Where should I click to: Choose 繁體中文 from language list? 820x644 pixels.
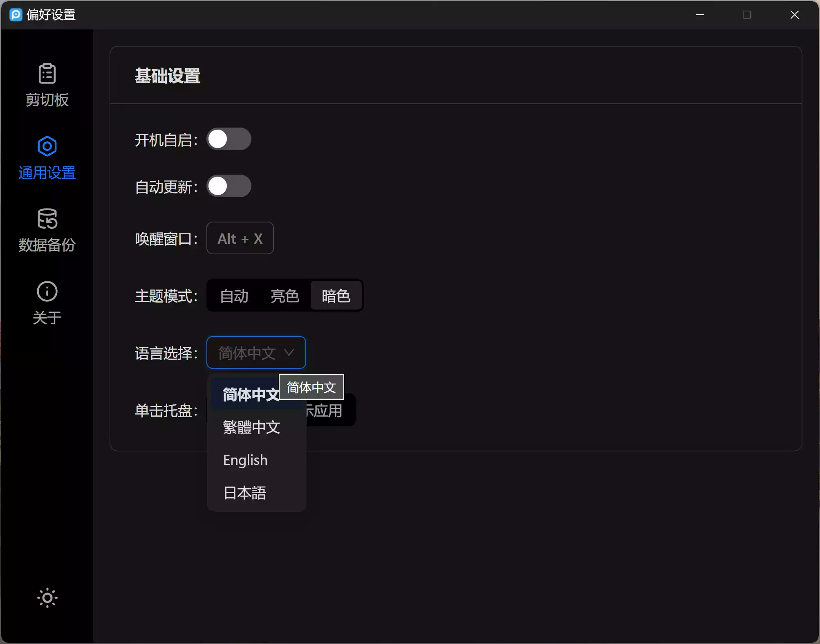251,427
